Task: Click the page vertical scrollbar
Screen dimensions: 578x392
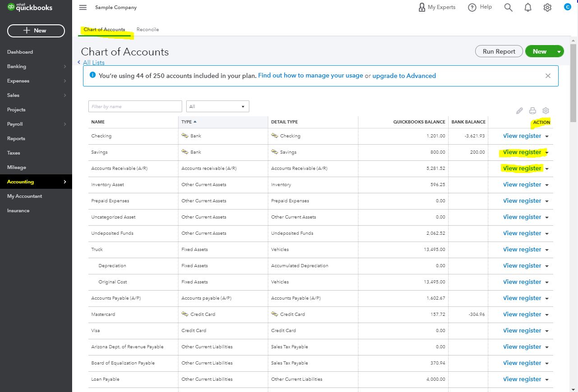Action: pos(573,83)
